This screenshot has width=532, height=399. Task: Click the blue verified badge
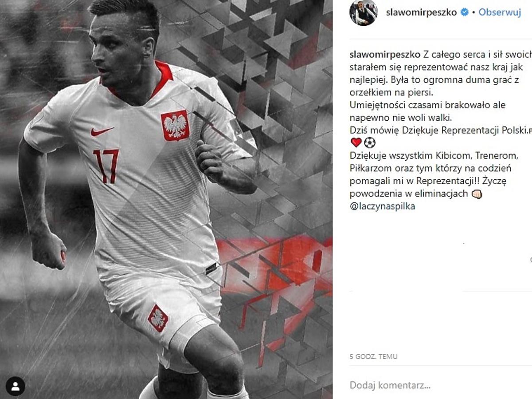click(x=465, y=12)
